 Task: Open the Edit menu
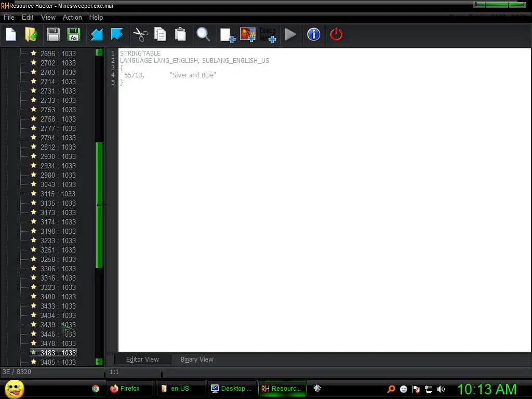click(28, 17)
